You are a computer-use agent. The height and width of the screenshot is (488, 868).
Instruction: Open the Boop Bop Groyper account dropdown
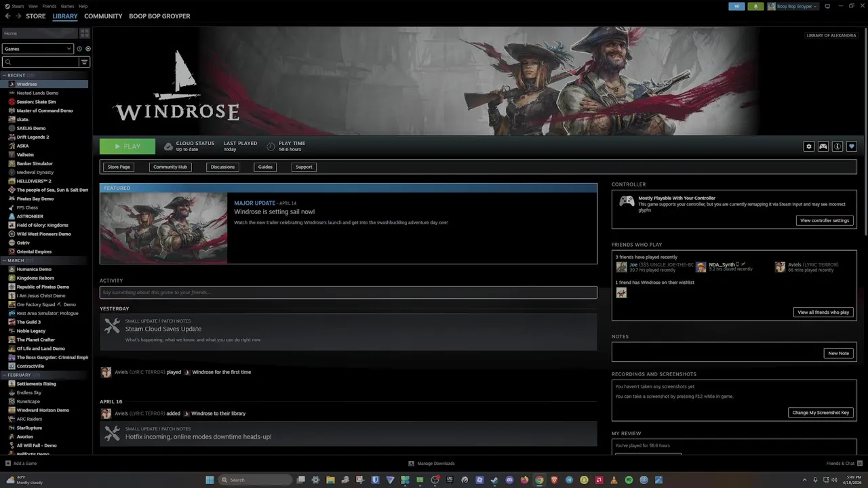[793, 6]
